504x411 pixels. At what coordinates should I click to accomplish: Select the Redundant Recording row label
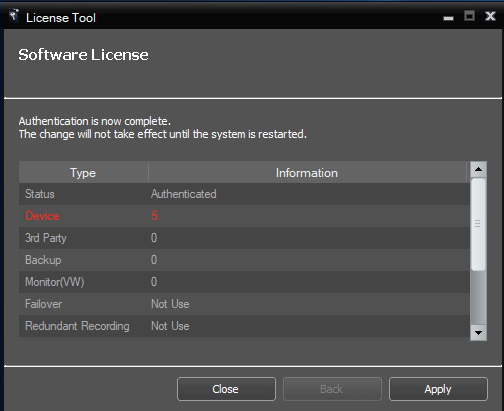77,326
